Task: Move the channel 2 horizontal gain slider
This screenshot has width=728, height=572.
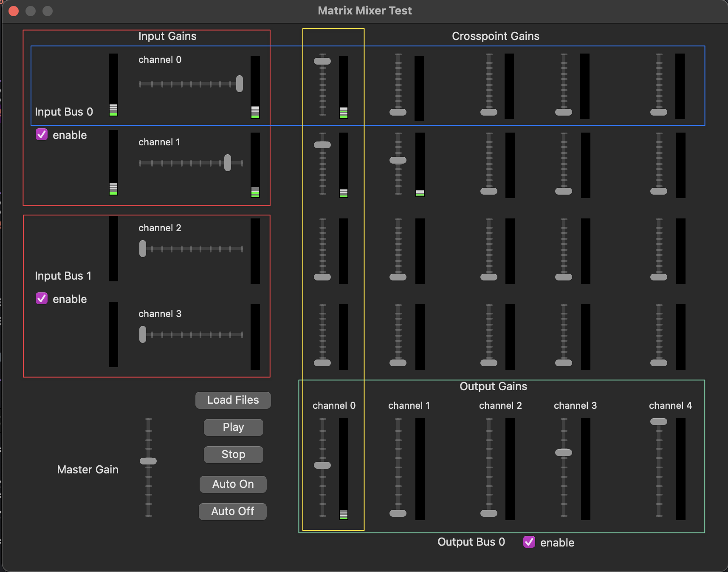Action: click(143, 249)
